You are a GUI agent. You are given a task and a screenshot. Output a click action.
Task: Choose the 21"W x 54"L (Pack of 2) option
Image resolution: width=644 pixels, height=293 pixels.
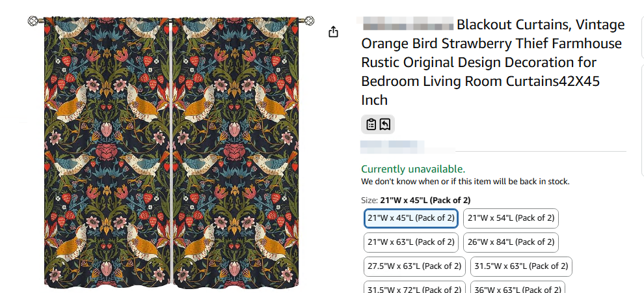[511, 218]
